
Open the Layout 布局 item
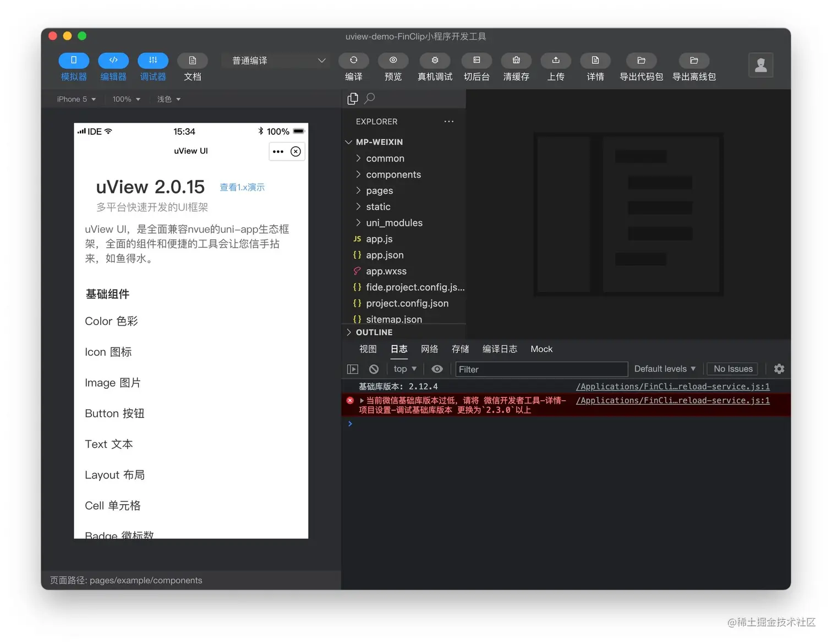191,475
